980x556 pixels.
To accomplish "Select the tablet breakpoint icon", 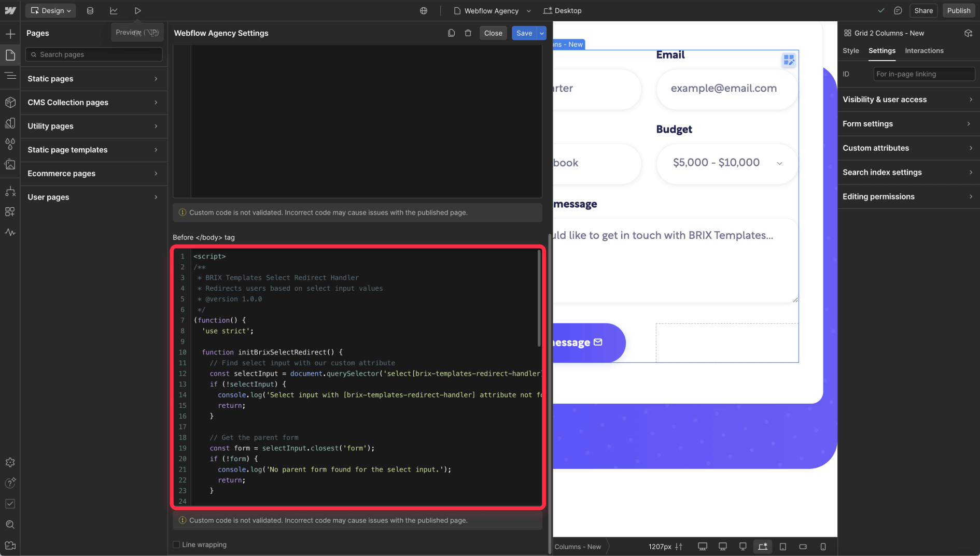I will [x=783, y=547].
